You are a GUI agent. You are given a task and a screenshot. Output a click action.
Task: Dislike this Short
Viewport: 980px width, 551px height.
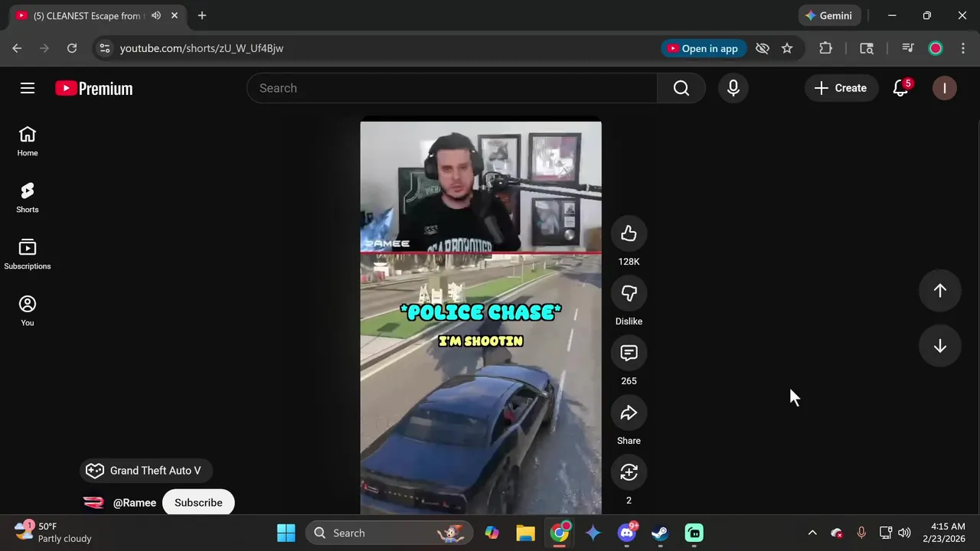tap(629, 294)
